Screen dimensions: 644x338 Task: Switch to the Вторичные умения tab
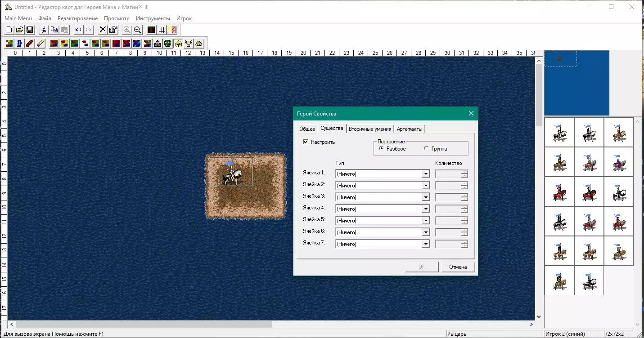click(x=370, y=129)
